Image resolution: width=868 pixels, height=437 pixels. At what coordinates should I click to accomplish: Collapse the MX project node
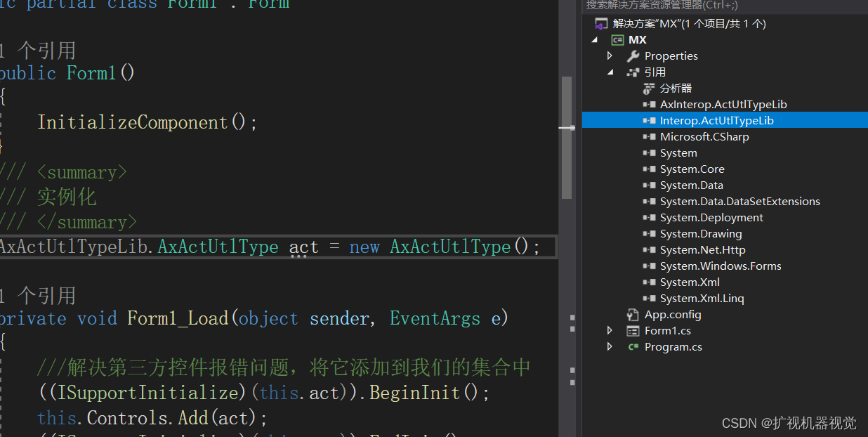593,39
